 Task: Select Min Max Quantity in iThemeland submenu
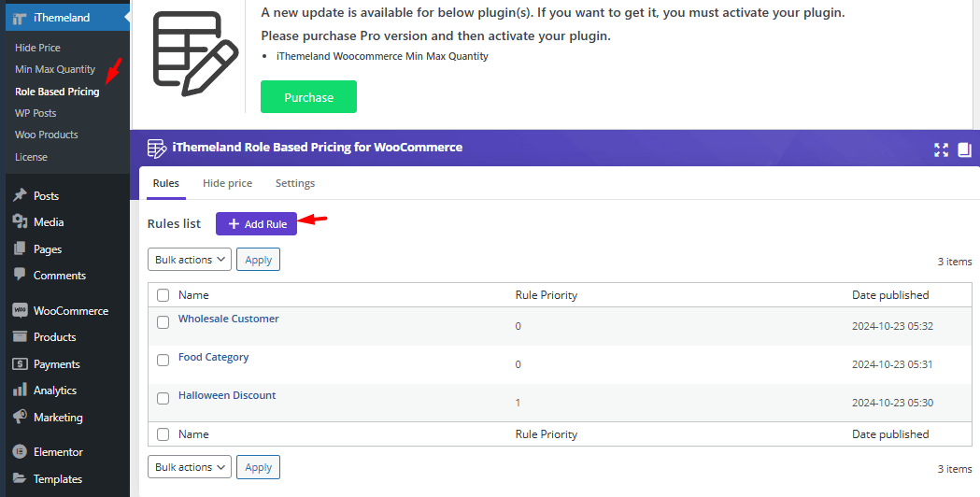pyautogui.click(x=55, y=69)
